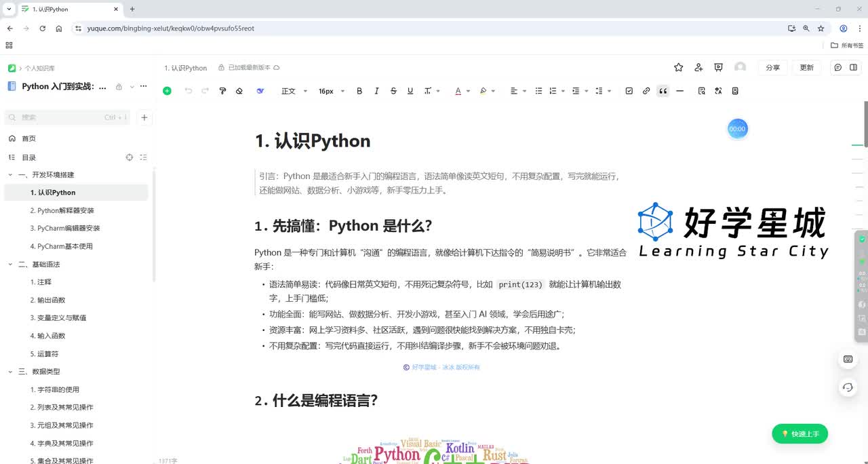Image resolution: width=868 pixels, height=464 pixels.
Task: Locate current document in catalog
Action: [130, 157]
